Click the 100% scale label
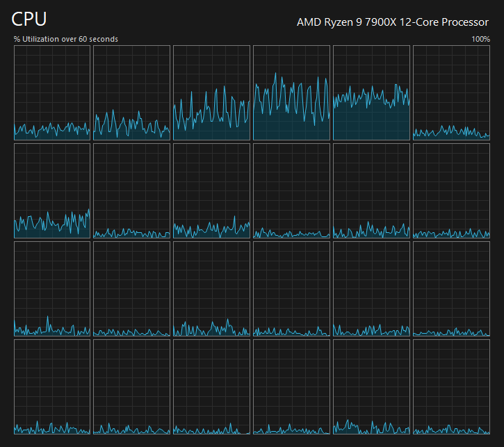The image size is (504, 447). coord(480,39)
